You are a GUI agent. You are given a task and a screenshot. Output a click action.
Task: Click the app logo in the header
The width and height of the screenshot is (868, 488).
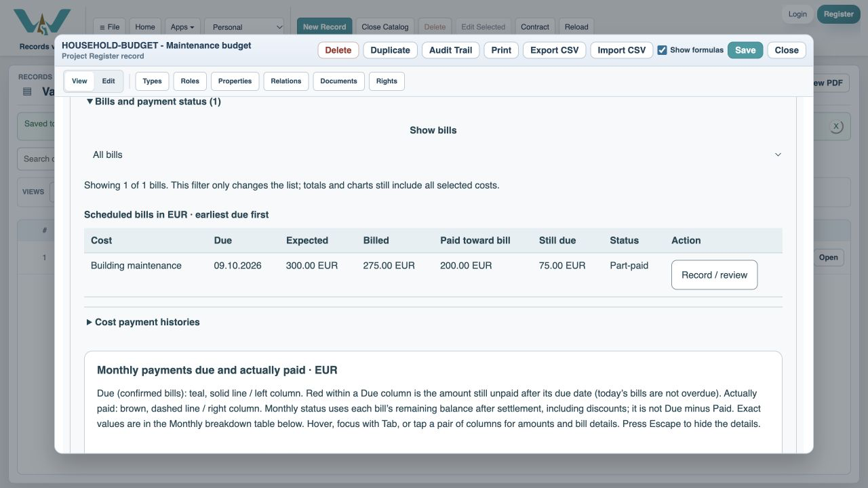42,22
